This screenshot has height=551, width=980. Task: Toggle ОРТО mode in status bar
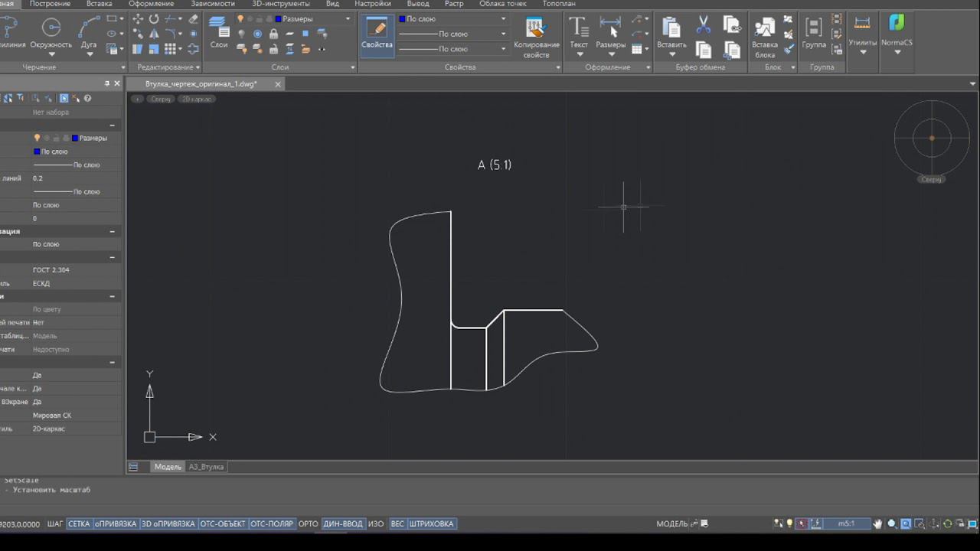[308, 524]
